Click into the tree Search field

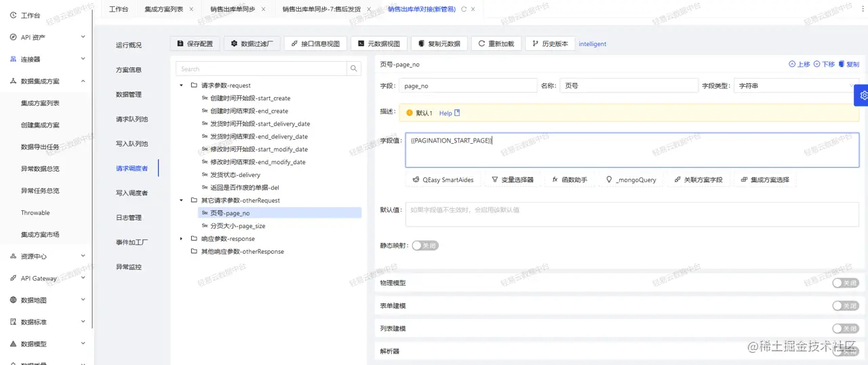click(261, 69)
